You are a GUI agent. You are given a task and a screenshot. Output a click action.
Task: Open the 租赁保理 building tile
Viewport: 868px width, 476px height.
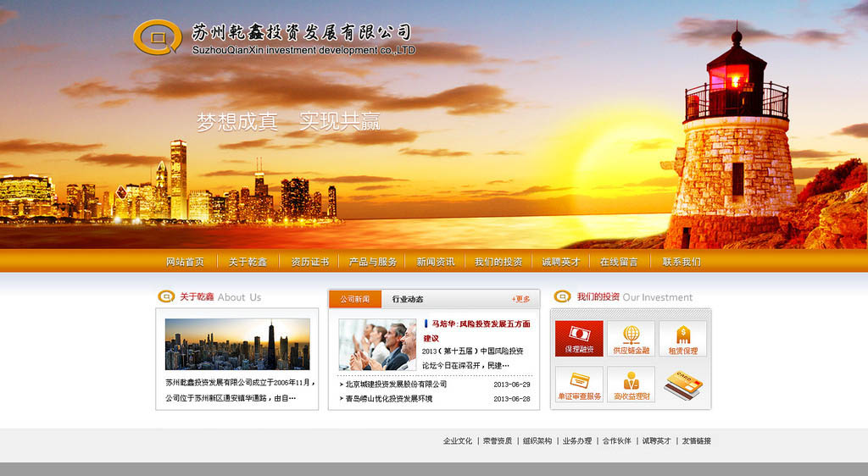tap(682, 338)
